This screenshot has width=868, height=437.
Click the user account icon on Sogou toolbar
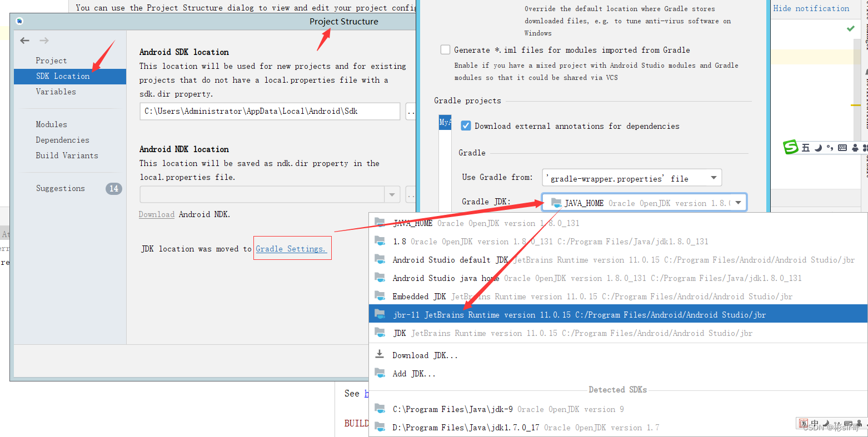(855, 148)
